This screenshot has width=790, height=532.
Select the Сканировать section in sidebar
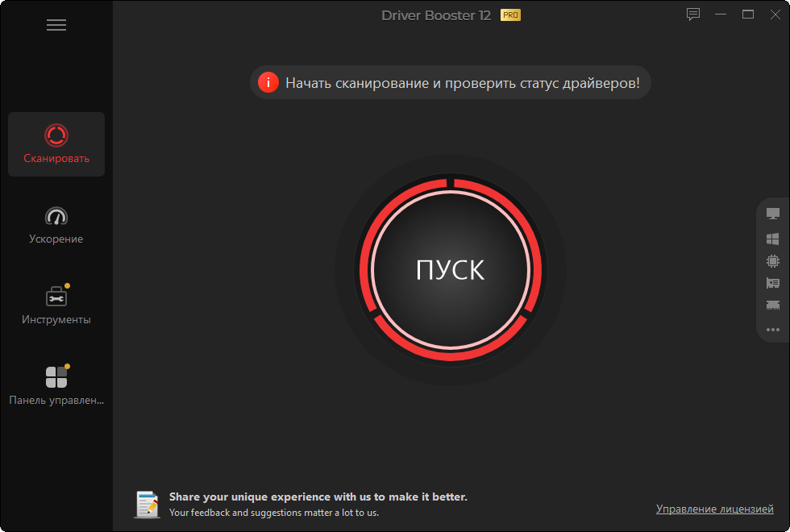point(56,144)
